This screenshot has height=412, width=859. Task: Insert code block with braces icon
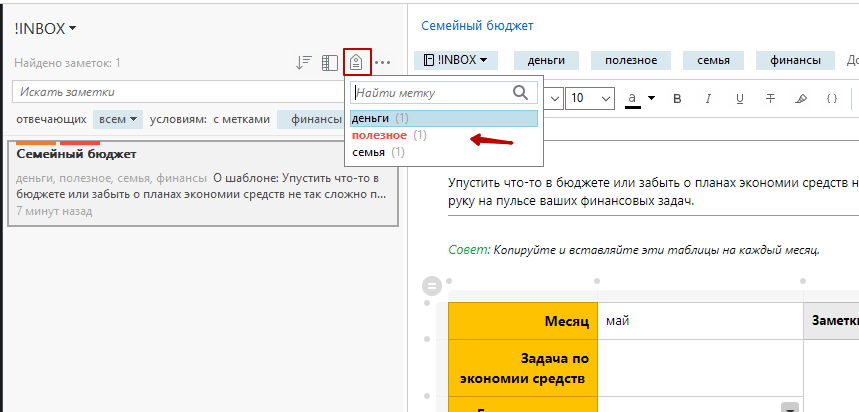[x=831, y=98]
